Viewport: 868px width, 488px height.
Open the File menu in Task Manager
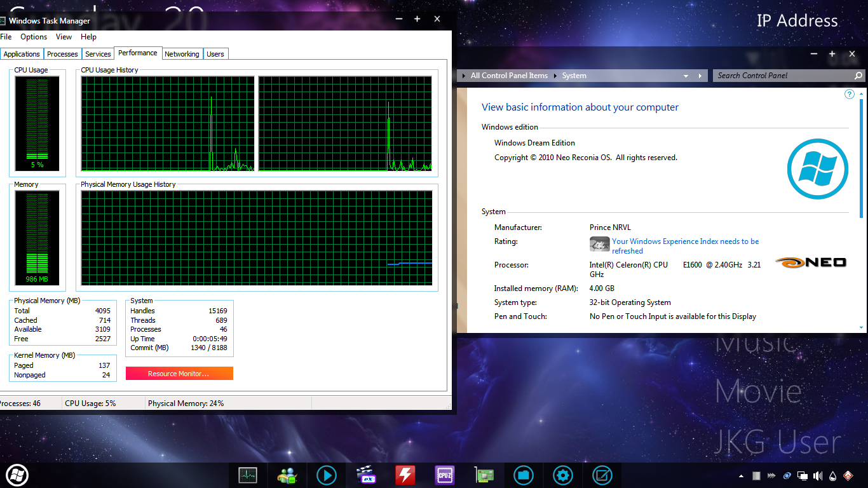6,37
